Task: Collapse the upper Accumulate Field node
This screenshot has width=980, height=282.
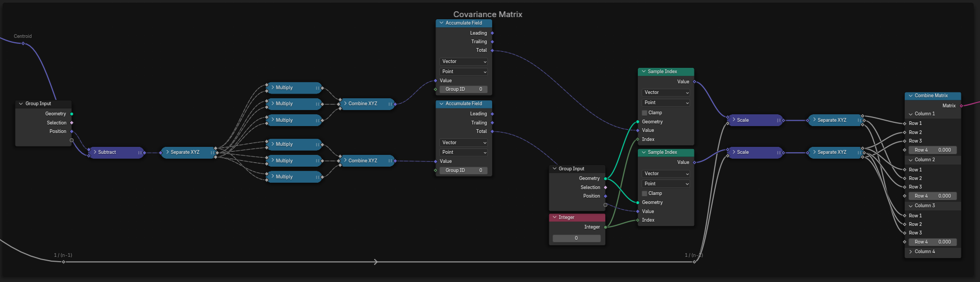Action: [x=441, y=23]
